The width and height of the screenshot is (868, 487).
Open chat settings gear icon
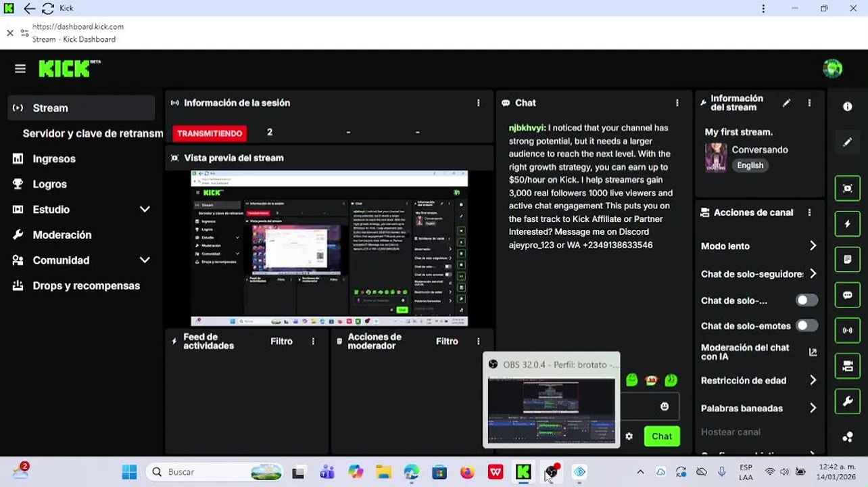pyautogui.click(x=629, y=436)
